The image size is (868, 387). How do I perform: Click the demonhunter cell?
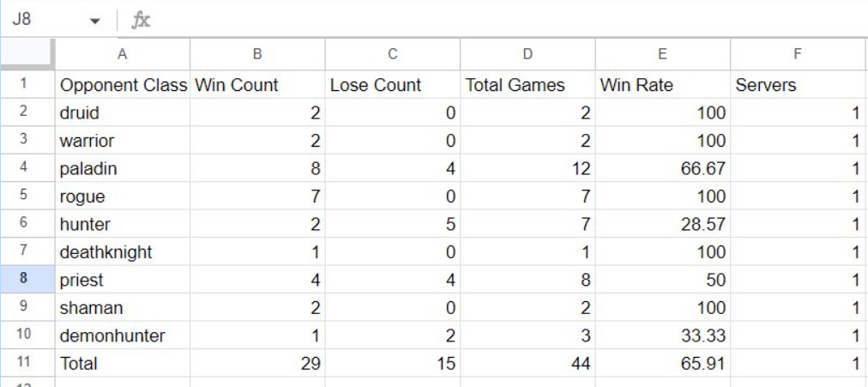pyautogui.click(x=123, y=335)
